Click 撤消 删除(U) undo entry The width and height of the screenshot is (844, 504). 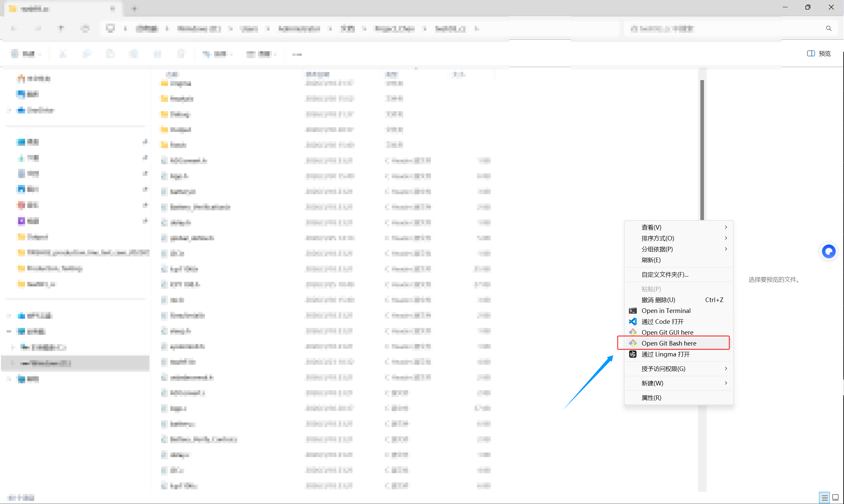[x=658, y=300]
